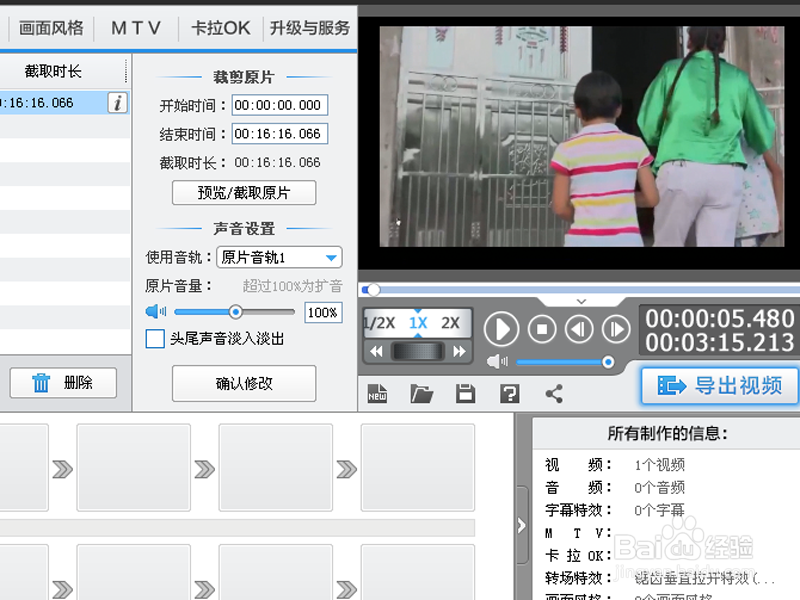
Task: Select the clip row 16:16.066
Action: 64,103
